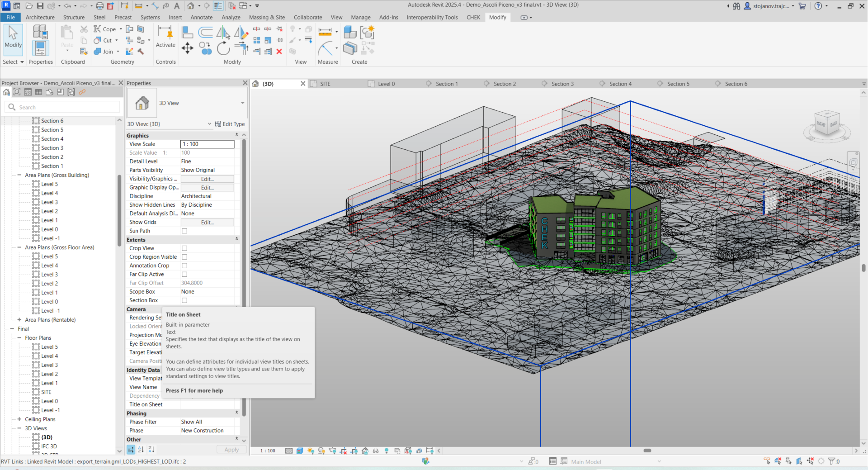Viewport: 868px width, 470px height.
Task: Open Visual Style cube icon in view bar
Action: 300,451
